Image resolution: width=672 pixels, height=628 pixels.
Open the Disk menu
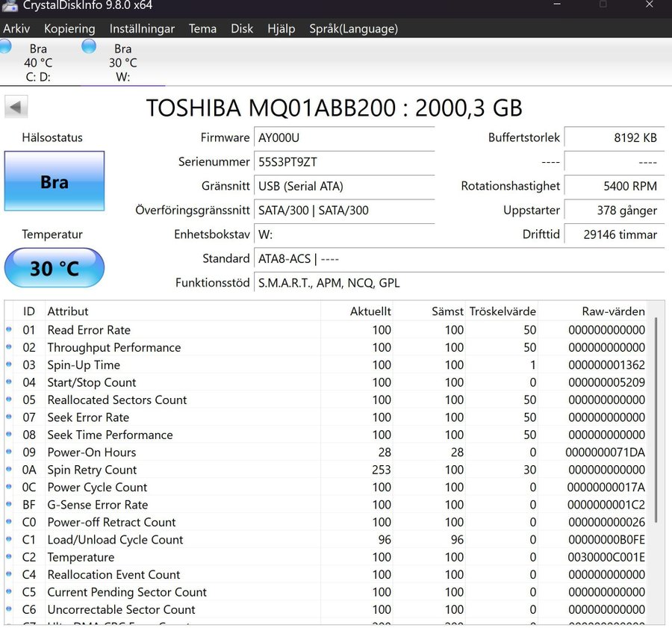coord(242,28)
